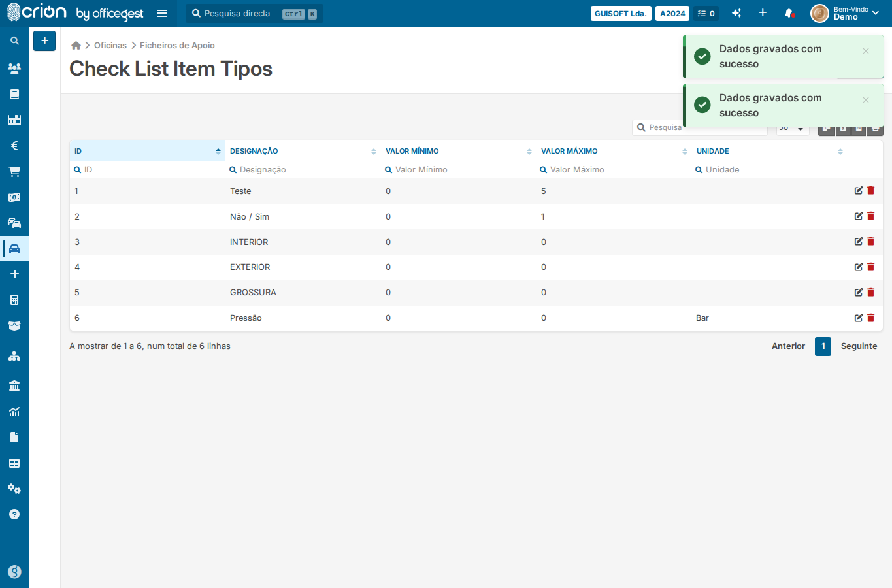
Task: Open the search icon in the sidebar
Action: tap(14, 41)
